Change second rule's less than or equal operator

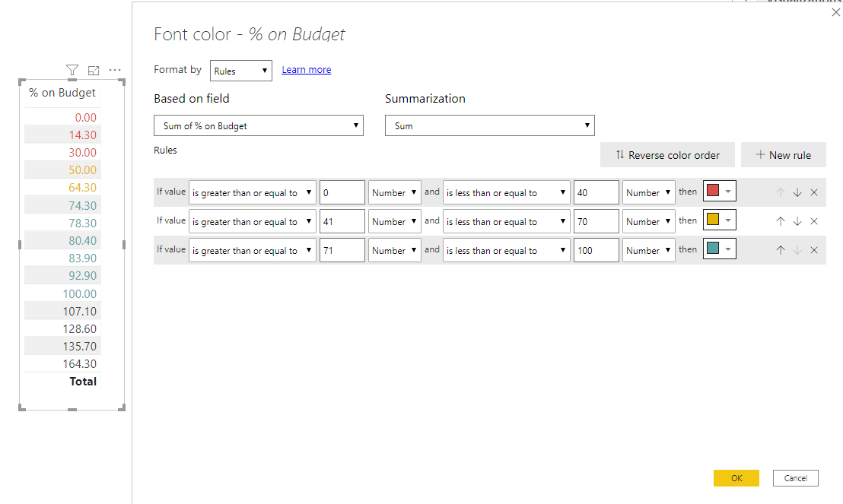click(507, 221)
